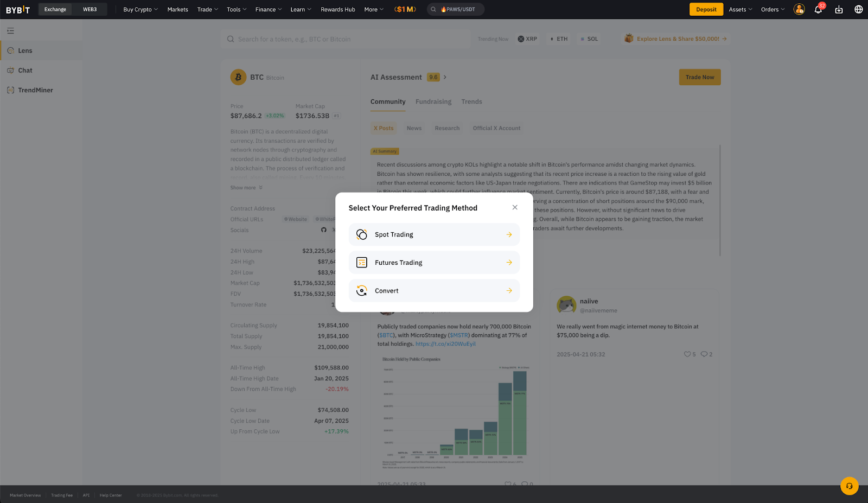Viewport: 868px width, 503px height.
Task: Click the Bybit logo
Action: tap(18, 9)
